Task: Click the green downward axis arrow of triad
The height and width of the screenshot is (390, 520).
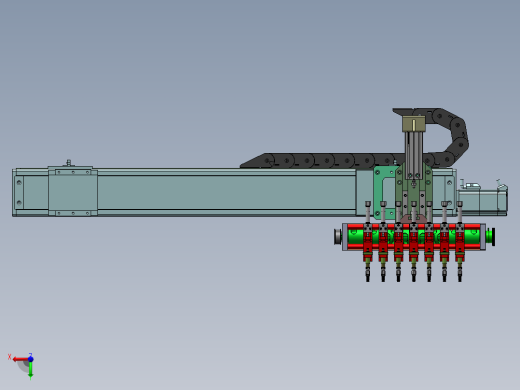Action: 30,370
